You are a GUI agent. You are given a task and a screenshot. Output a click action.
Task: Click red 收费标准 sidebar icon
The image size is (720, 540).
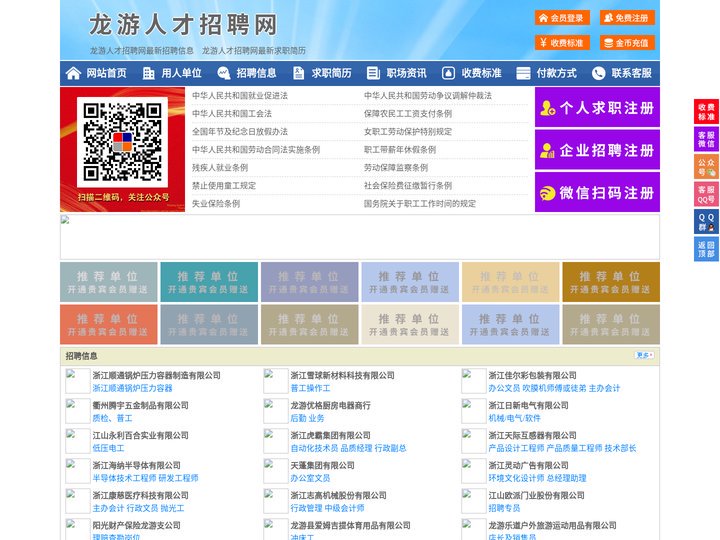706,112
